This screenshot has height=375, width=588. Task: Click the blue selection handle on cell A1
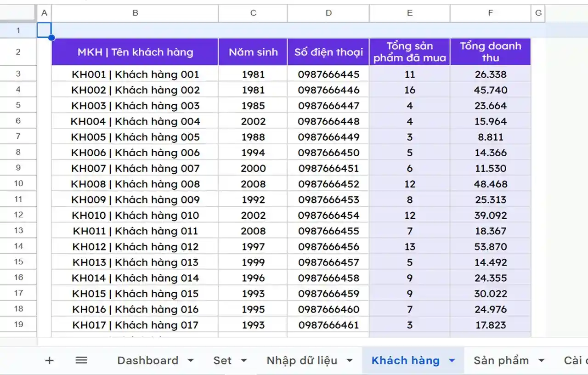click(x=51, y=38)
